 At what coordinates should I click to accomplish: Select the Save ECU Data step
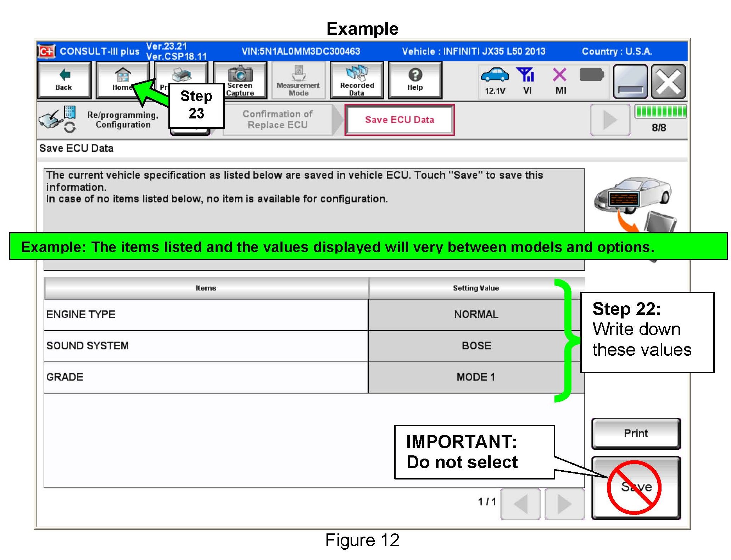[x=399, y=120]
